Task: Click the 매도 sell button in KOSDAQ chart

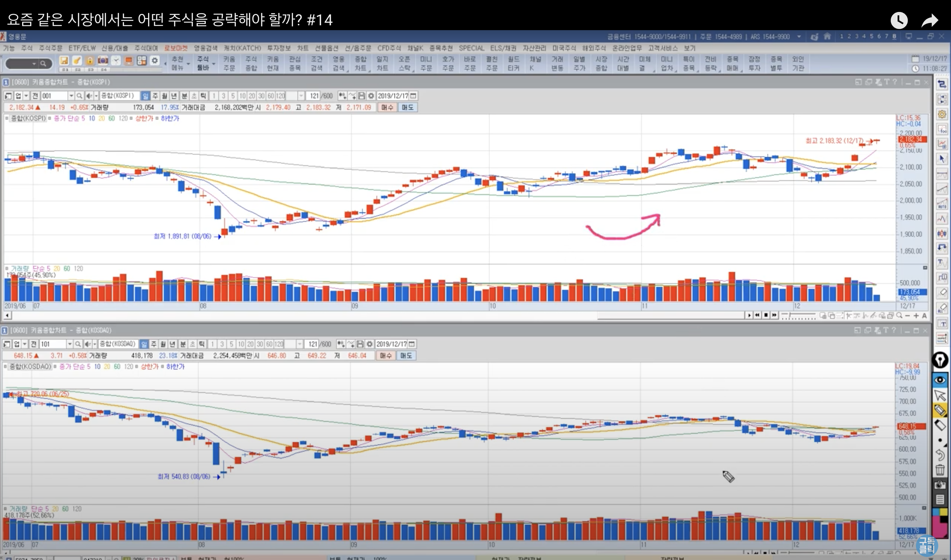Action: 406,355
